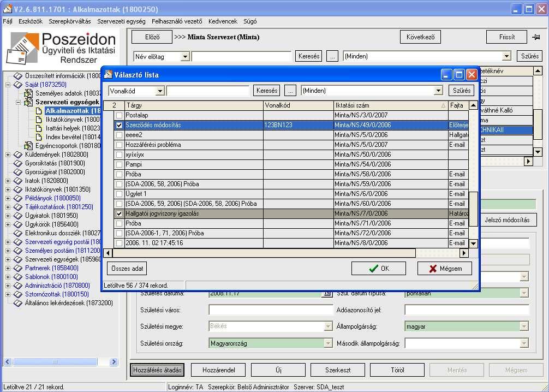Click the Összes adat button
Image resolution: width=549 pixels, height=392 pixels.
[x=127, y=269]
